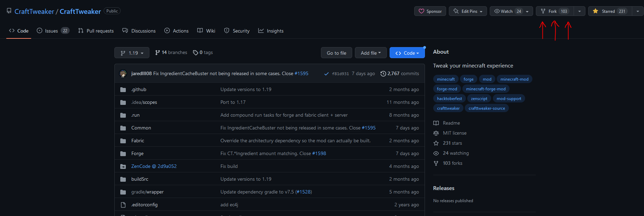644x216 pixels.
Task: Open commit message 'Port to 1.17'
Action: (233, 102)
